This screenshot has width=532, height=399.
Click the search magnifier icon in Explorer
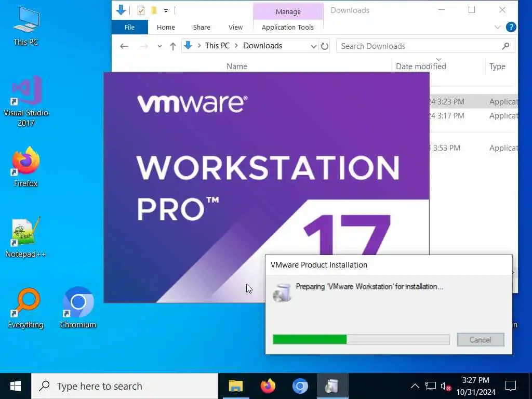pos(506,46)
